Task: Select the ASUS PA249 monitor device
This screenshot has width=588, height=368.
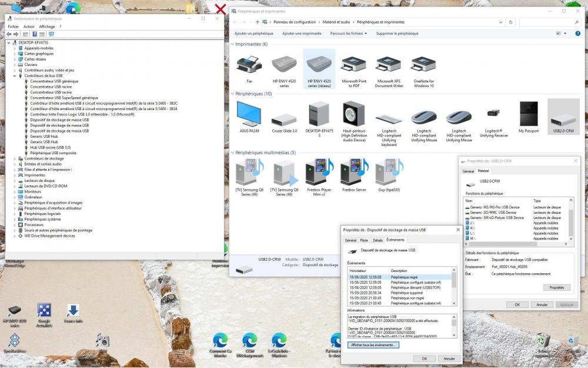Action: tap(249, 114)
